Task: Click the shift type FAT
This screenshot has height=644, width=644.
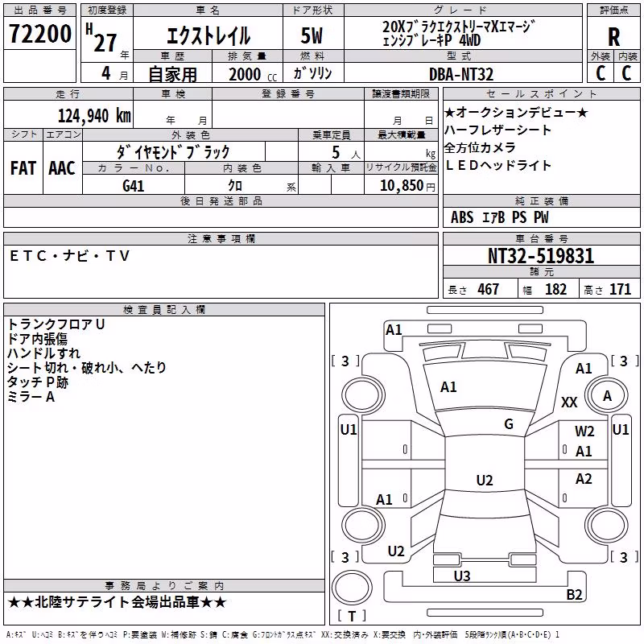Action: 23,168
